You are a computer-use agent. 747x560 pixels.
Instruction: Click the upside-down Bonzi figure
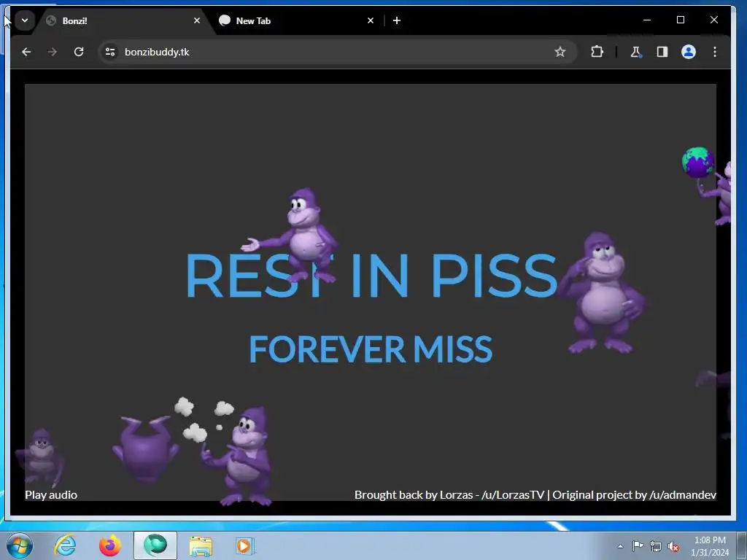click(x=145, y=450)
